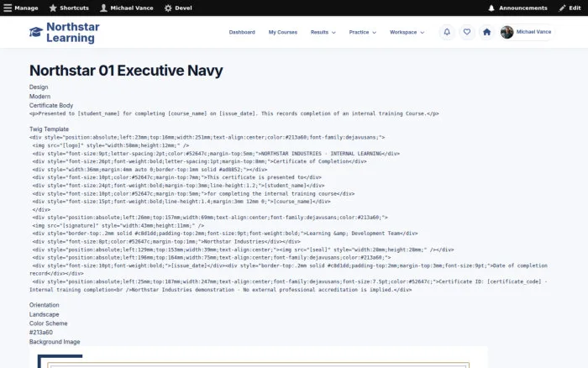Image resolution: width=588 pixels, height=368 pixels.
Task: Click the Twig line with img src="[signature]"
Action: point(118,225)
